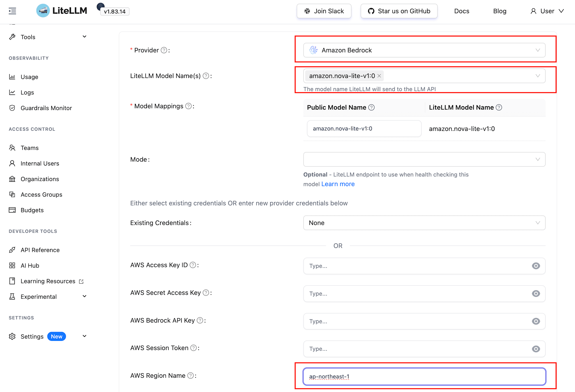Click Star us on GitHub button
575x392 pixels.
(x=399, y=11)
